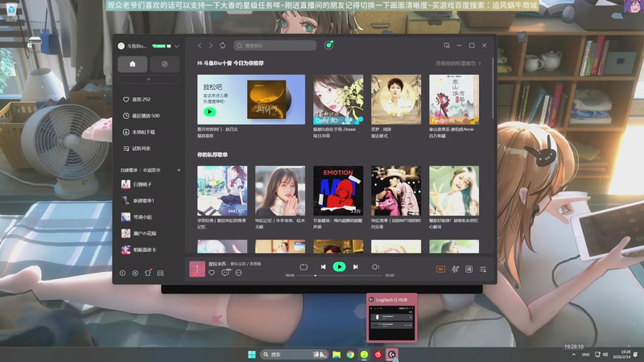
Task: Open the 放松吧 banner album cover
Action: 266,100
